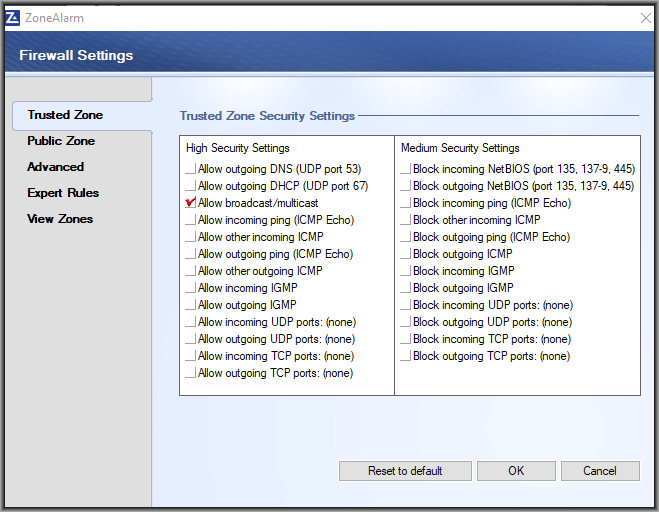The height and width of the screenshot is (512, 659).
Task: Enable Block incoming NetBIOS checkbox
Action: 406,169
